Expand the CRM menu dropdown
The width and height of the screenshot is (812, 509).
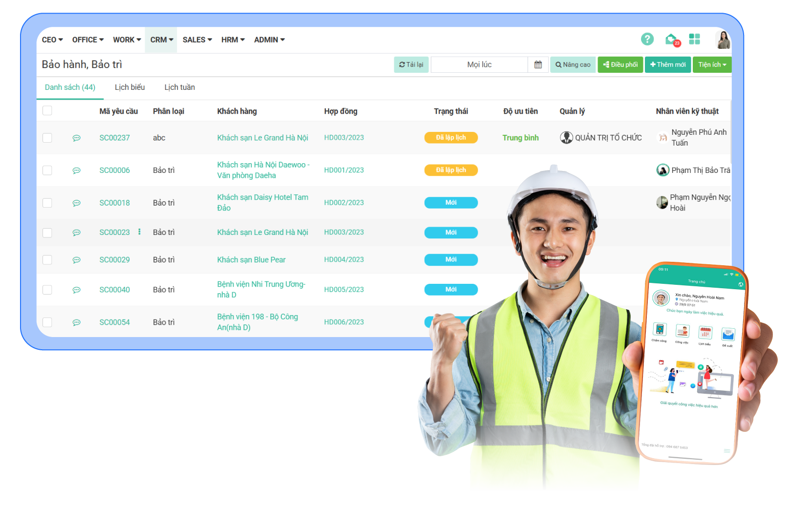click(x=161, y=40)
